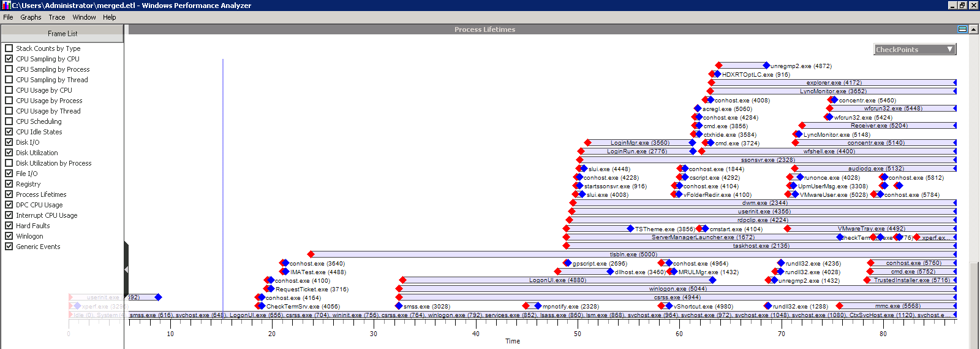Hide the Process Lifetimes graph via checkbox
Image resolution: width=980 pixels, height=349 pixels.
(x=9, y=194)
